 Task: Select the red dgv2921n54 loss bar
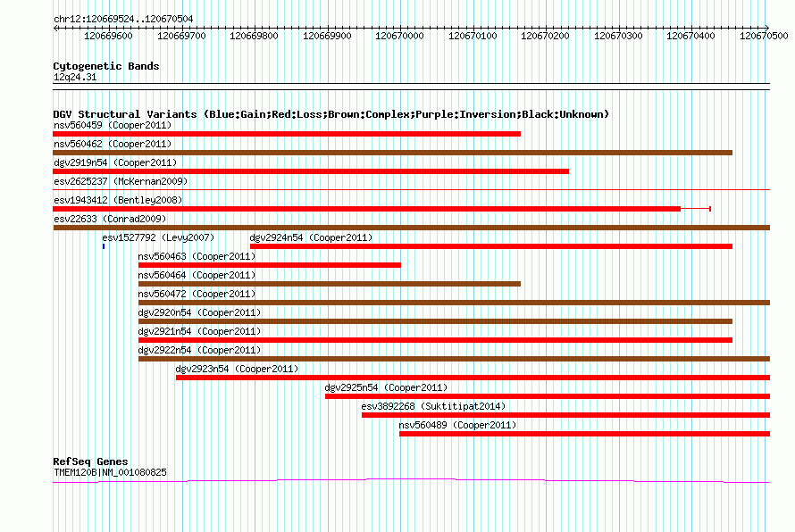point(436,340)
